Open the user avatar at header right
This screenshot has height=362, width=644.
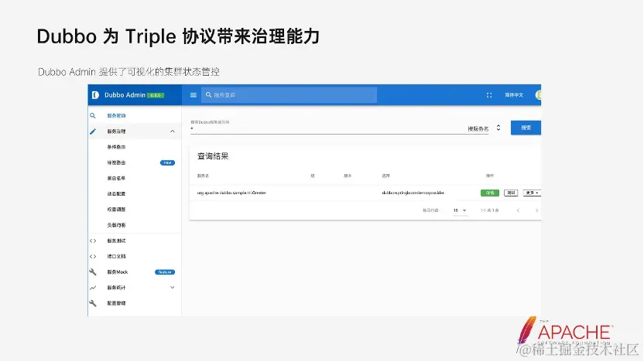pos(539,95)
